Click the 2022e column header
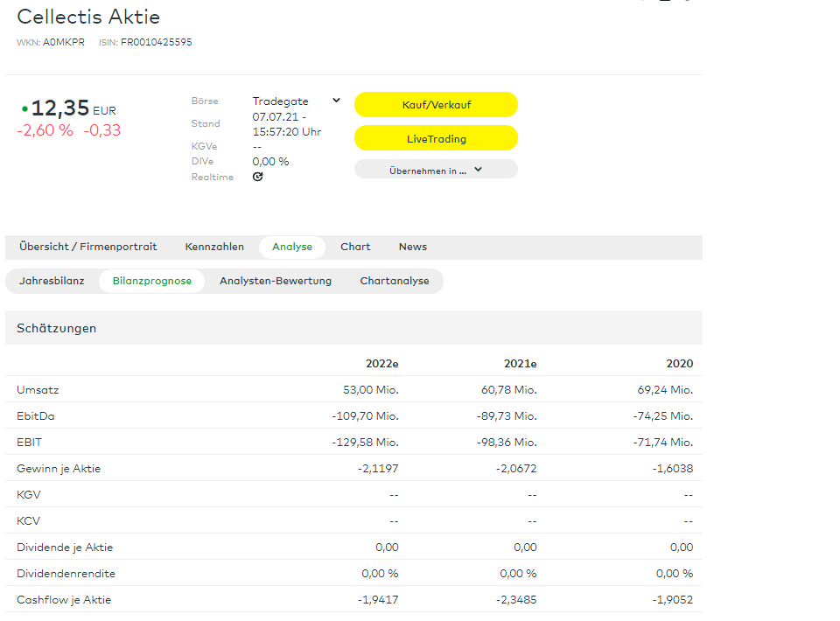The image size is (840, 621). coord(381,364)
